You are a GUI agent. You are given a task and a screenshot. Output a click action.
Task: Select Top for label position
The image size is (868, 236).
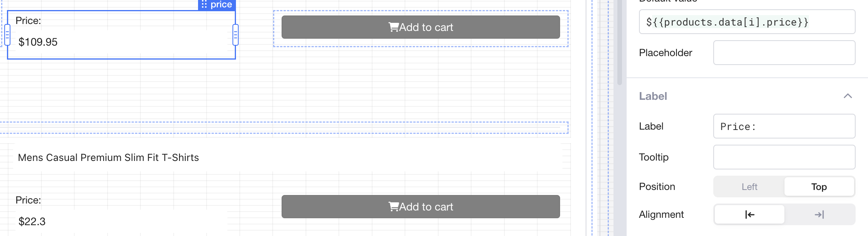click(819, 187)
